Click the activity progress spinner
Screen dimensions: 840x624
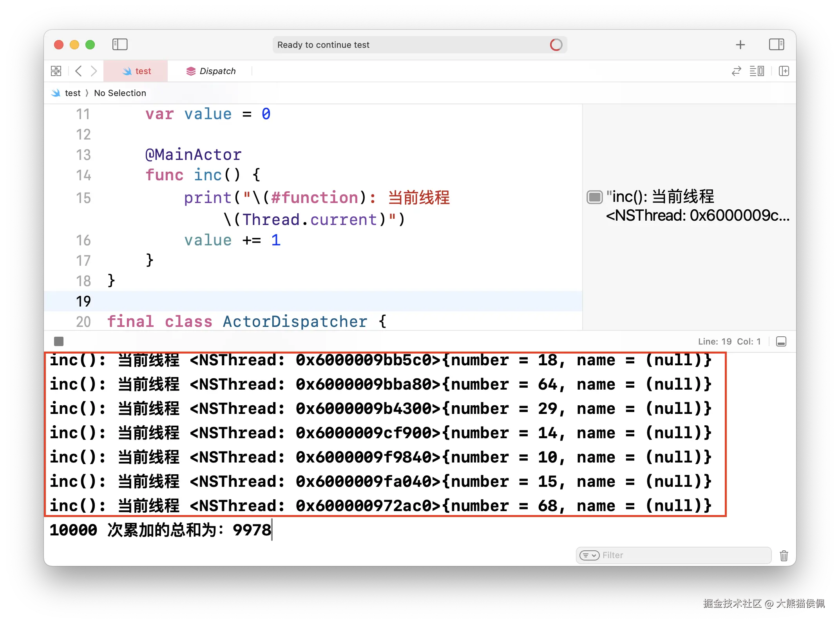click(556, 45)
